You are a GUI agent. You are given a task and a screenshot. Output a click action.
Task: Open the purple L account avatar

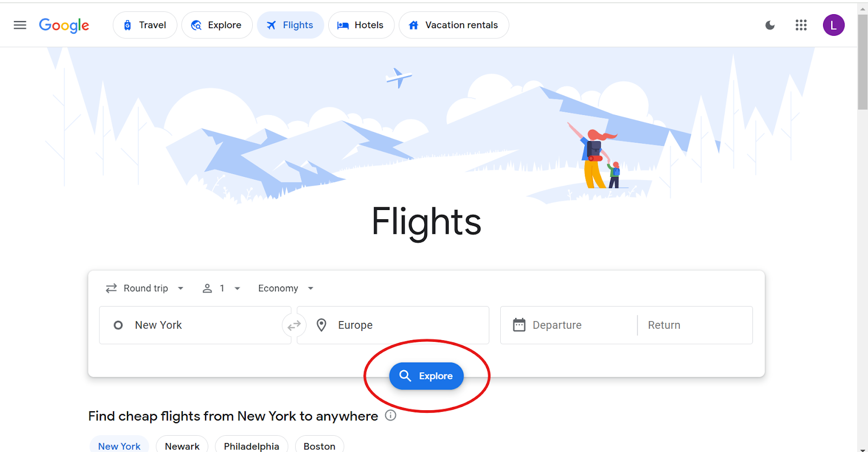tap(833, 25)
